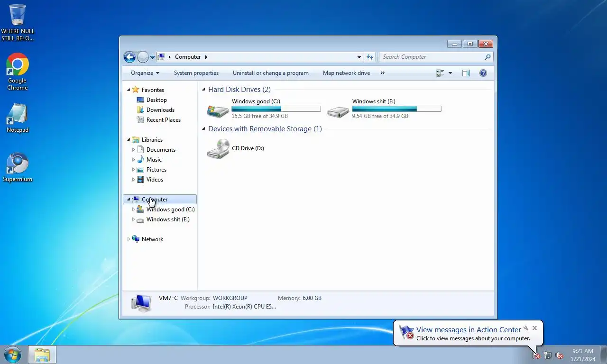The height and width of the screenshot is (364, 607).
Task: Open the recent pages dropdown arrow
Action: pyautogui.click(x=152, y=57)
